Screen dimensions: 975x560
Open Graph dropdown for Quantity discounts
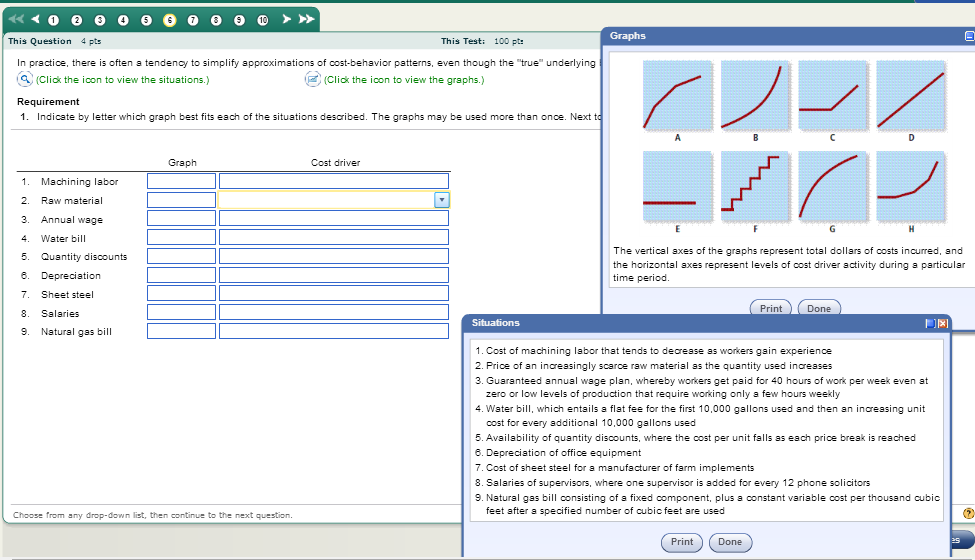pos(182,256)
